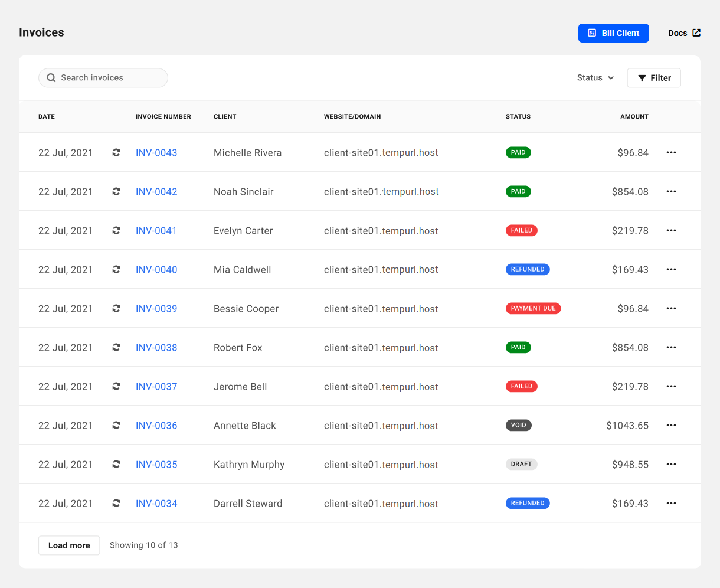Expand the Status dropdown
The width and height of the screenshot is (720, 588).
point(595,78)
